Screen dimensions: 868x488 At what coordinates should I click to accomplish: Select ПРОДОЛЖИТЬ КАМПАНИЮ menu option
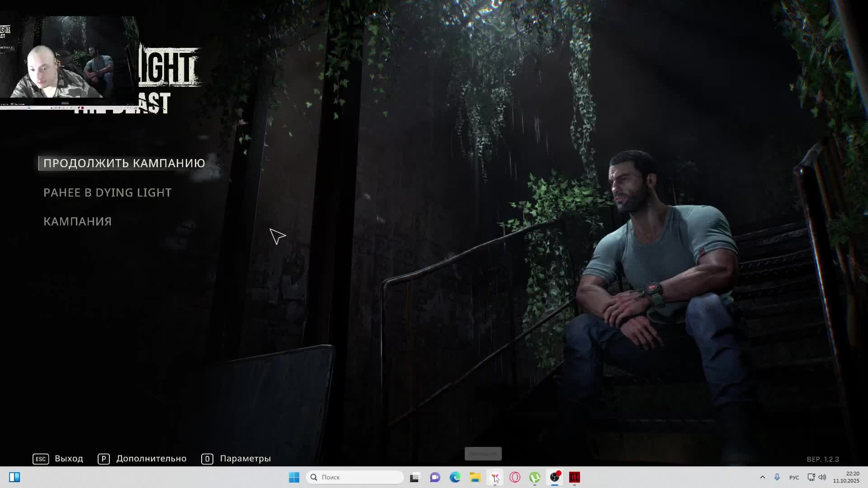pyautogui.click(x=124, y=163)
